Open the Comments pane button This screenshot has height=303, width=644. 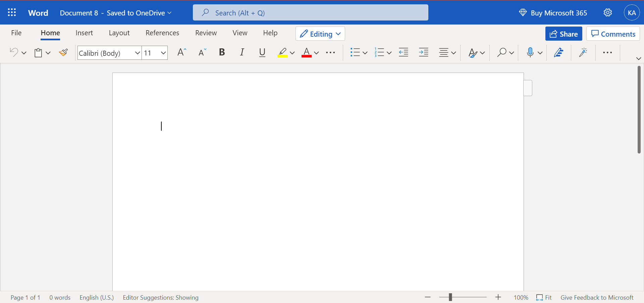point(613,34)
